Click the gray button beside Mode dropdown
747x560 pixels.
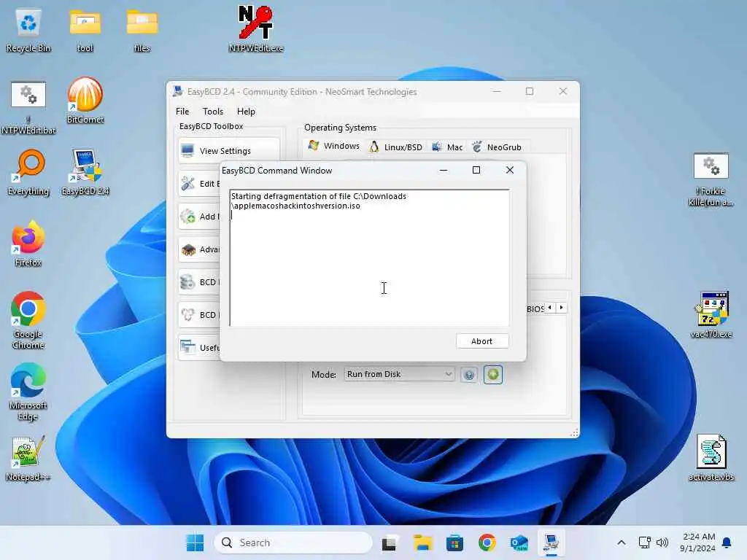[469, 376]
